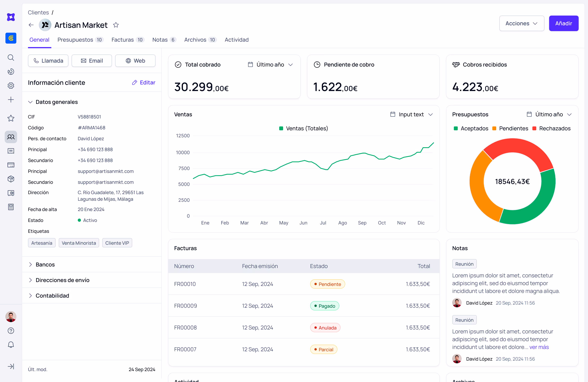Click the Venta Minorista tag
588x382 pixels.
tap(79, 243)
